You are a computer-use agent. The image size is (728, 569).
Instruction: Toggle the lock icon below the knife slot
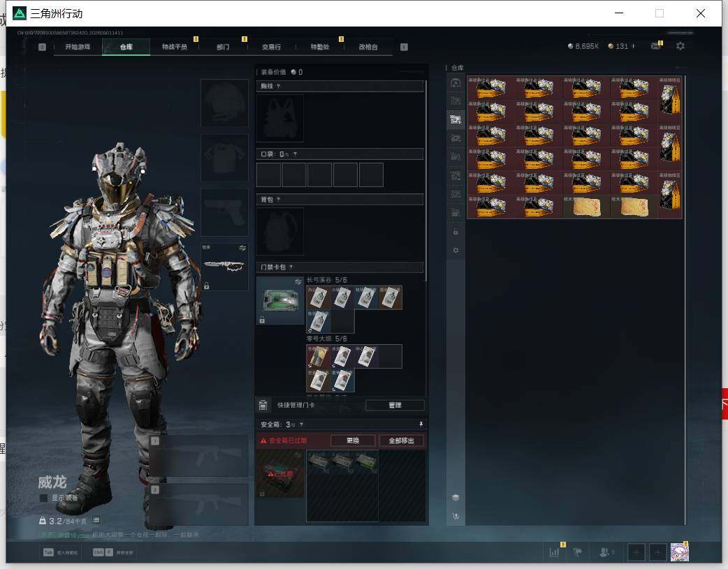click(207, 286)
